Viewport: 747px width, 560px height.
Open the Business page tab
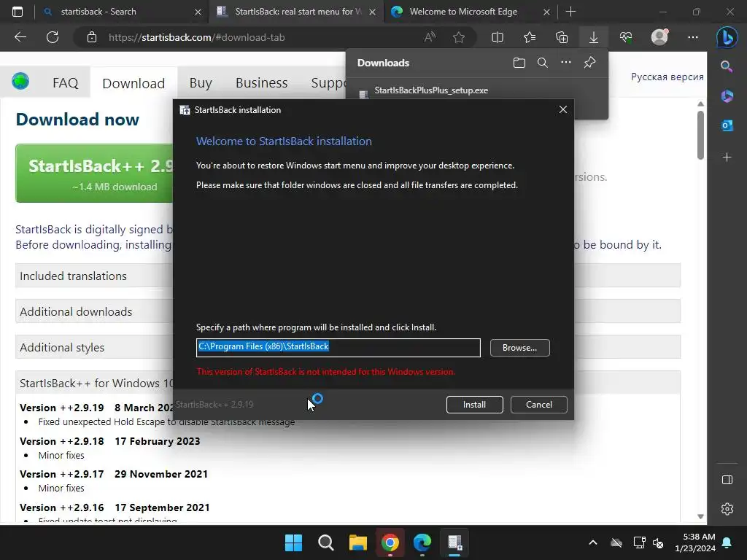pyautogui.click(x=262, y=83)
